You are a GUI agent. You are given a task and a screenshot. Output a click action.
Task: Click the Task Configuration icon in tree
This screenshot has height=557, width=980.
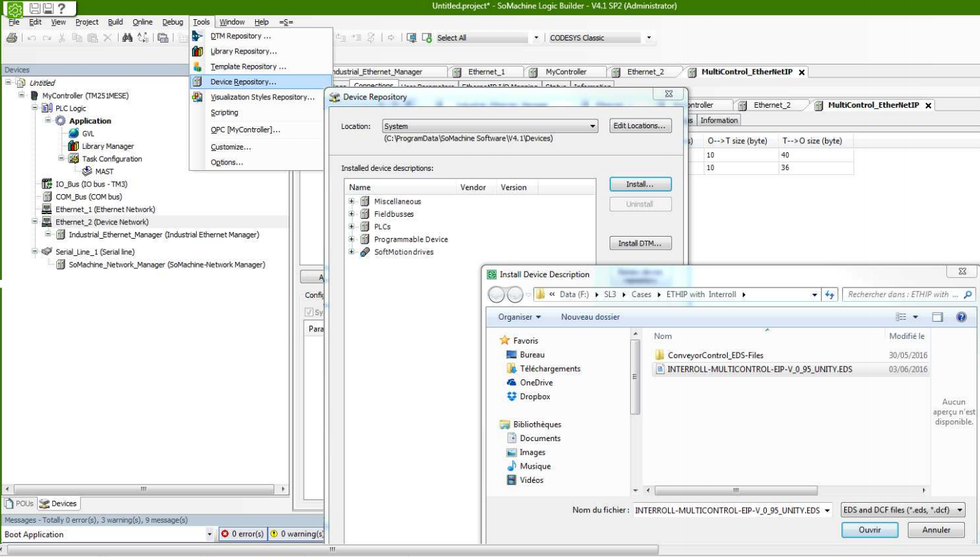(x=74, y=159)
